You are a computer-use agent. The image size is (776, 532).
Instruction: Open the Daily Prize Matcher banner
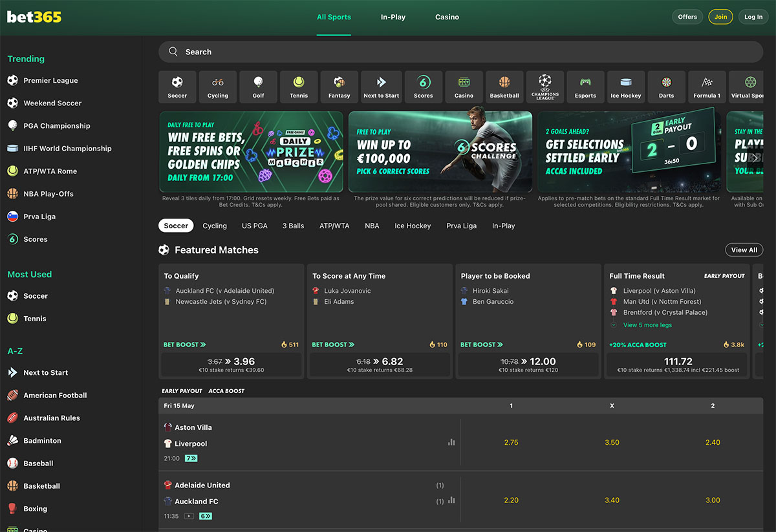click(x=252, y=152)
